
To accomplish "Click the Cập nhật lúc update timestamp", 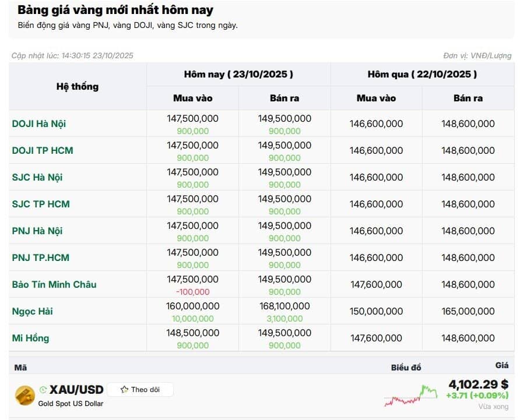I will 72,56.
